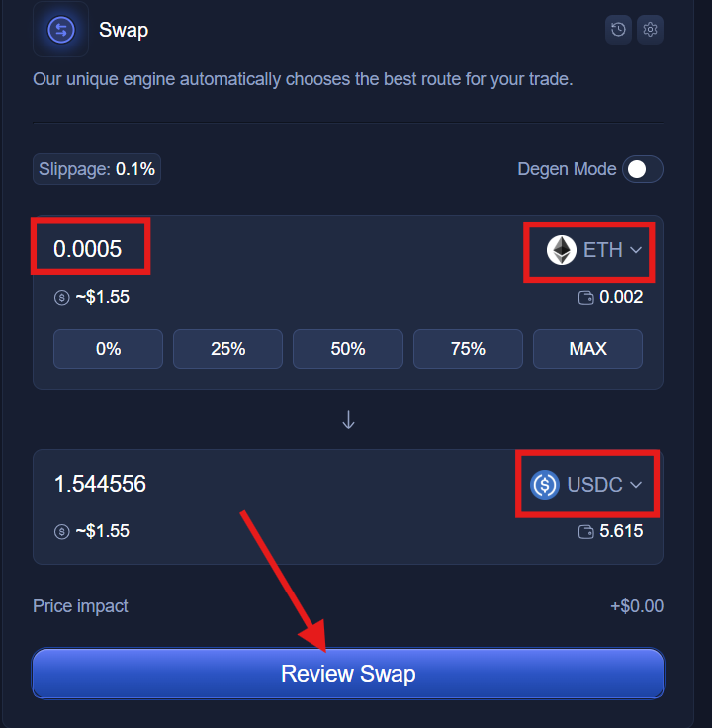Select the 0% amount option
This screenshot has height=728, width=712.
click(x=108, y=349)
